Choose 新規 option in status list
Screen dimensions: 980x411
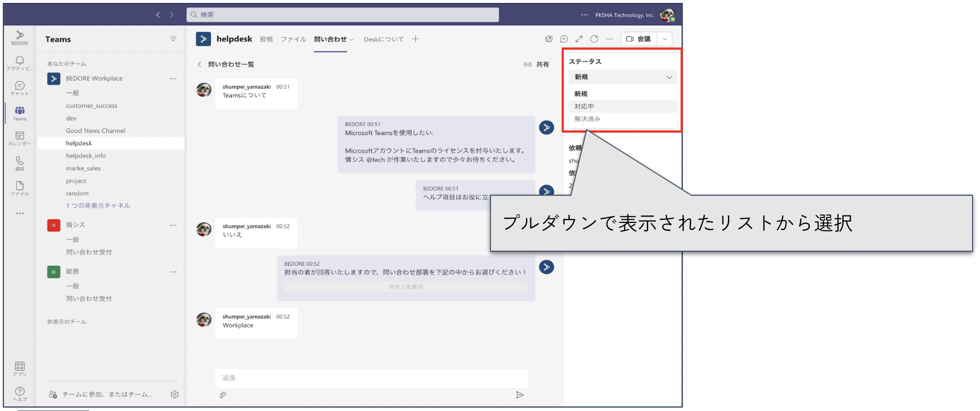tap(622, 94)
